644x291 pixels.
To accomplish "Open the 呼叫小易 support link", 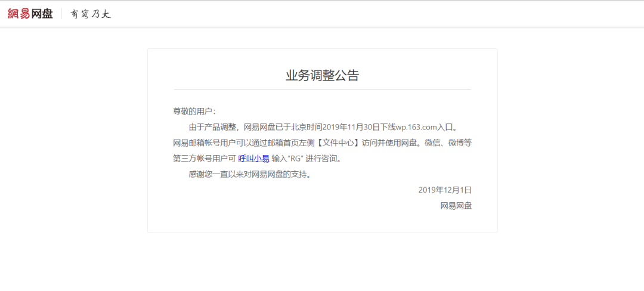I will click(253, 159).
